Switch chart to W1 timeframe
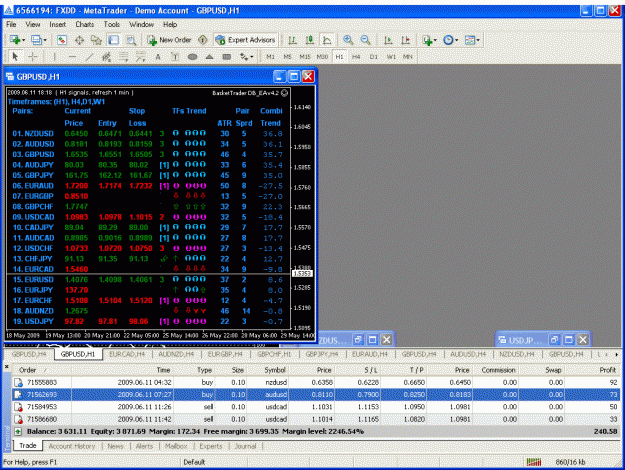 391,57
